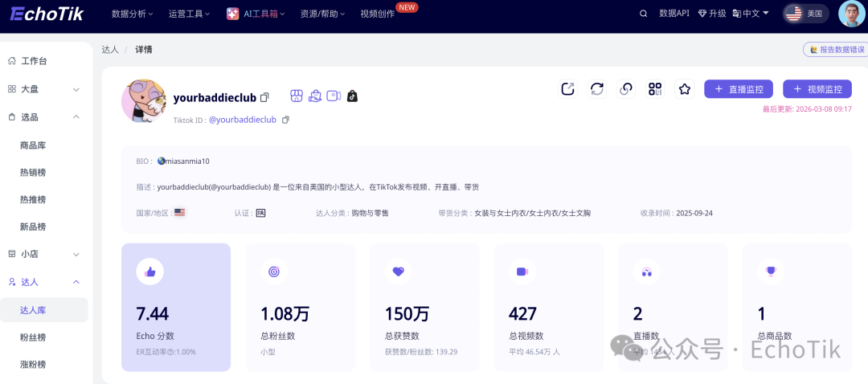Open the 数据分析 dropdown menu
The height and width of the screenshot is (384, 868).
coord(133,14)
